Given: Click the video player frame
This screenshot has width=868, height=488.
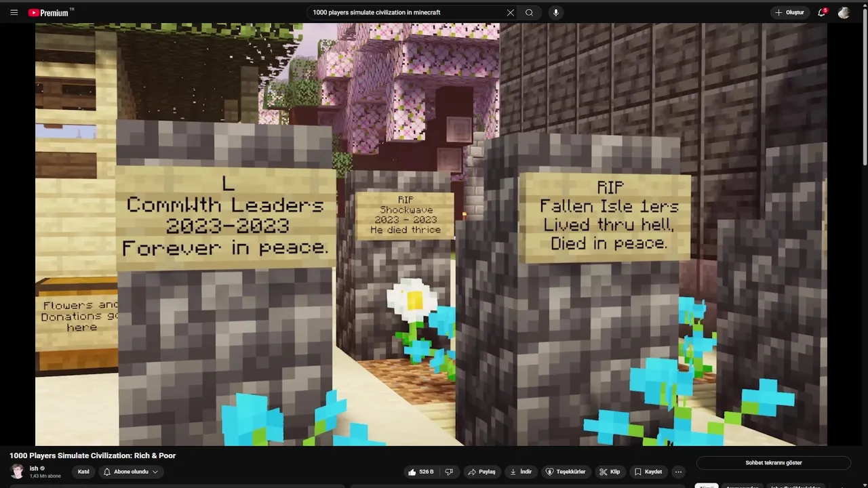Looking at the screenshot, I should [431, 235].
